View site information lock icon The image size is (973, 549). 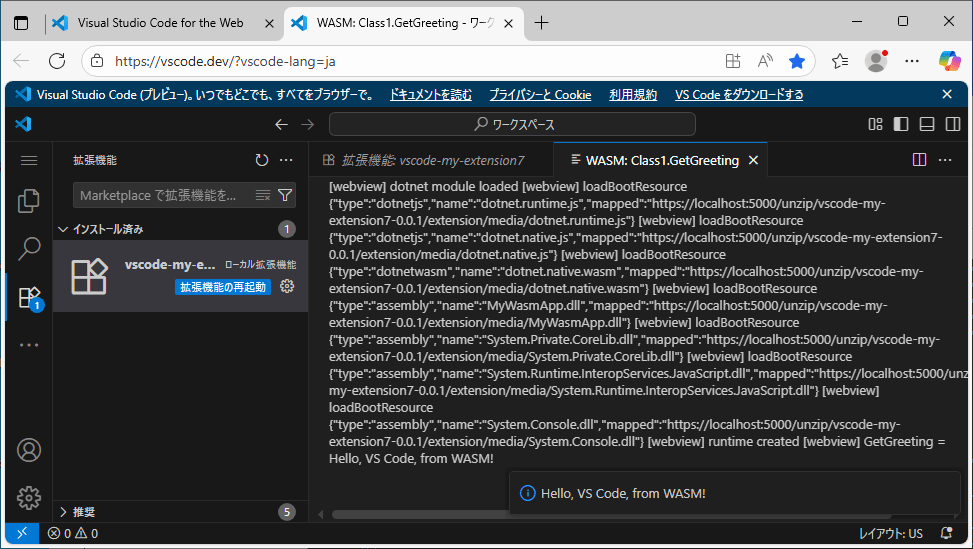coord(97,61)
